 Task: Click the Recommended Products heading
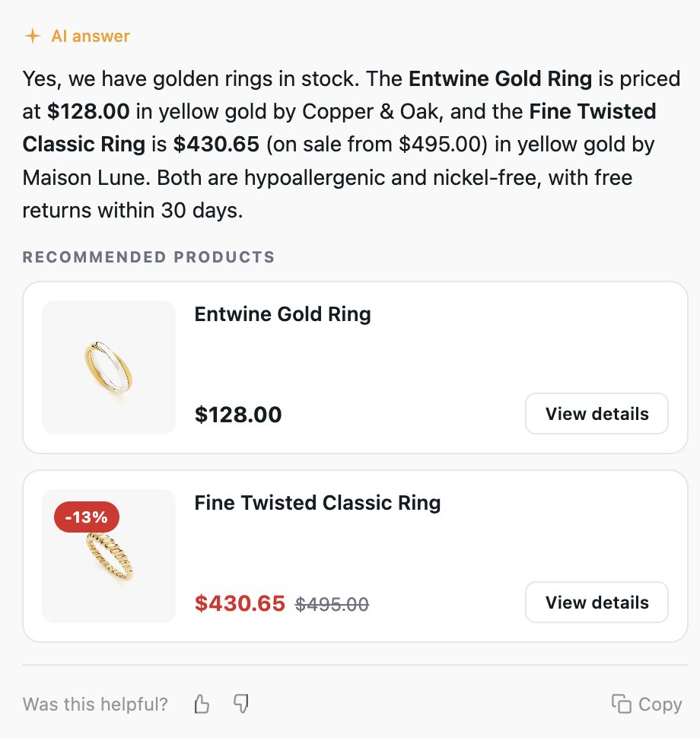tap(149, 257)
